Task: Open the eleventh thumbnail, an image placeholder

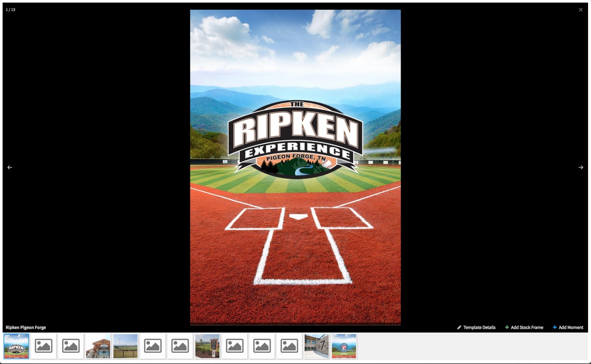Action: [x=289, y=346]
